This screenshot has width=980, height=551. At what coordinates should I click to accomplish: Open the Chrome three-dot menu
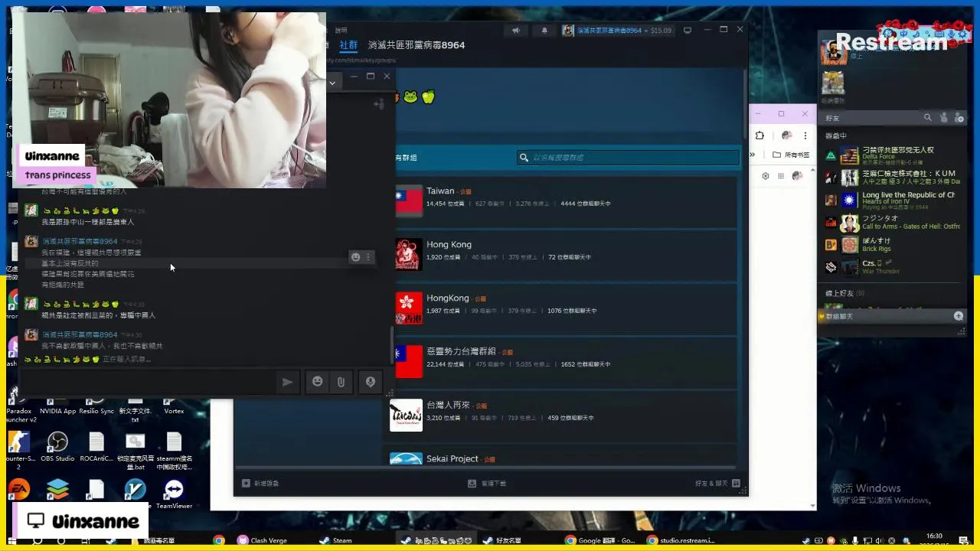(x=805, y=135)
